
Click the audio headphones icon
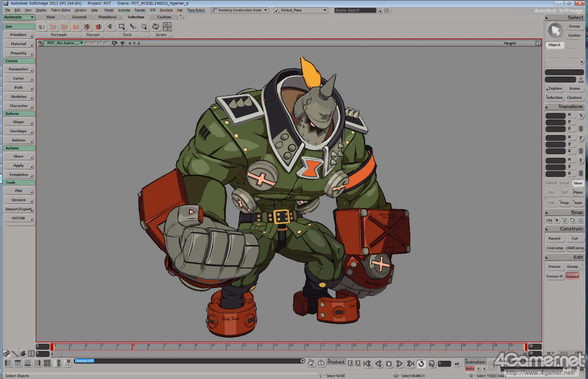pyautogui.click(x=432, y=363)
